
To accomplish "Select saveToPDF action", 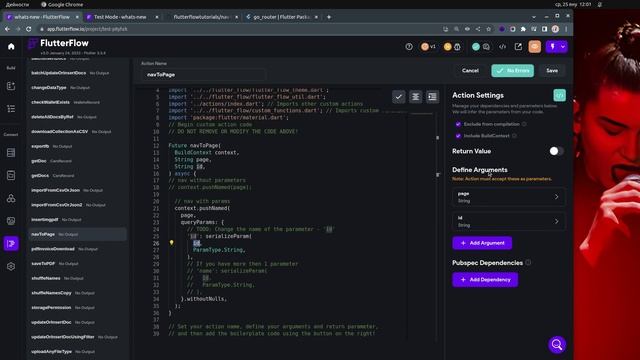I will click(x=78, y=264).
